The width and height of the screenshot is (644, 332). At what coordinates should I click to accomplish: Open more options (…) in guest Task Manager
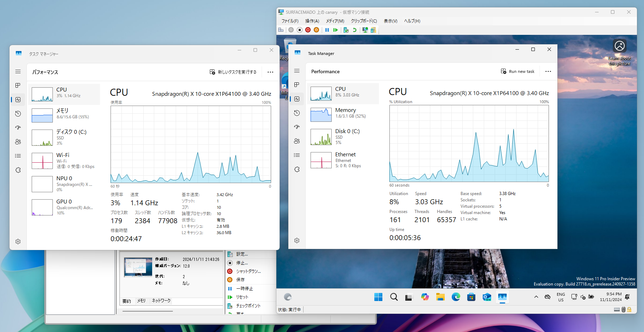548,71
